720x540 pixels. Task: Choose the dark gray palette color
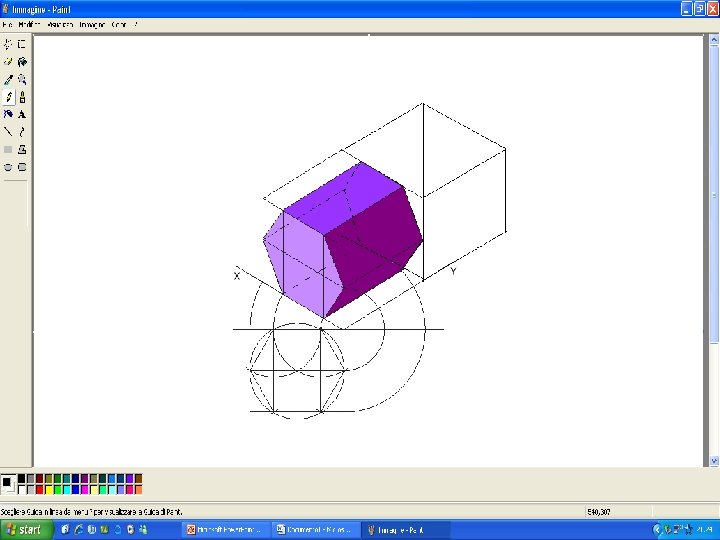tap(31, 479)
